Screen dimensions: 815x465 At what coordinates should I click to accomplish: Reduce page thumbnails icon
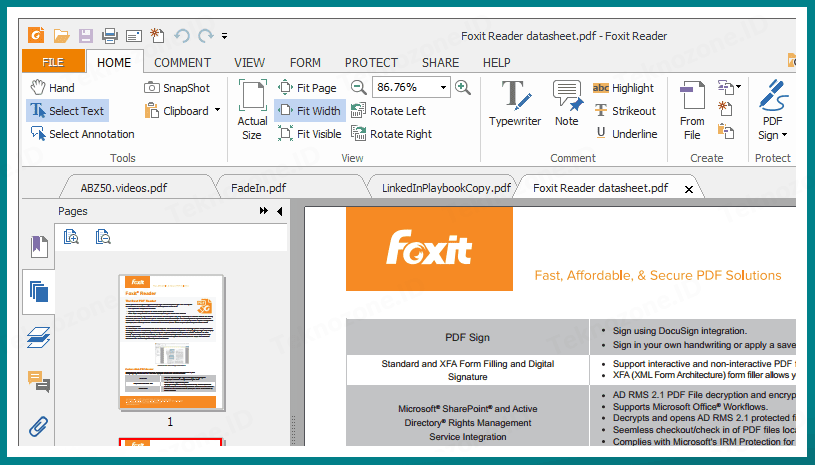(x=103, y=237)
